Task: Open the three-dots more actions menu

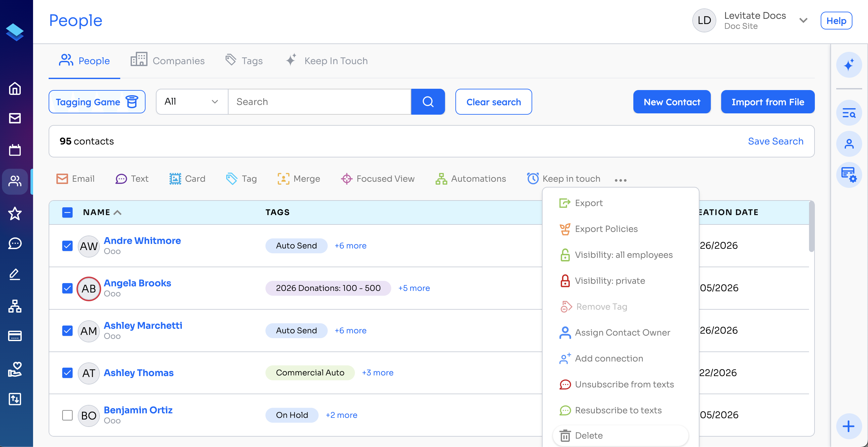Action: coord(621,180)
